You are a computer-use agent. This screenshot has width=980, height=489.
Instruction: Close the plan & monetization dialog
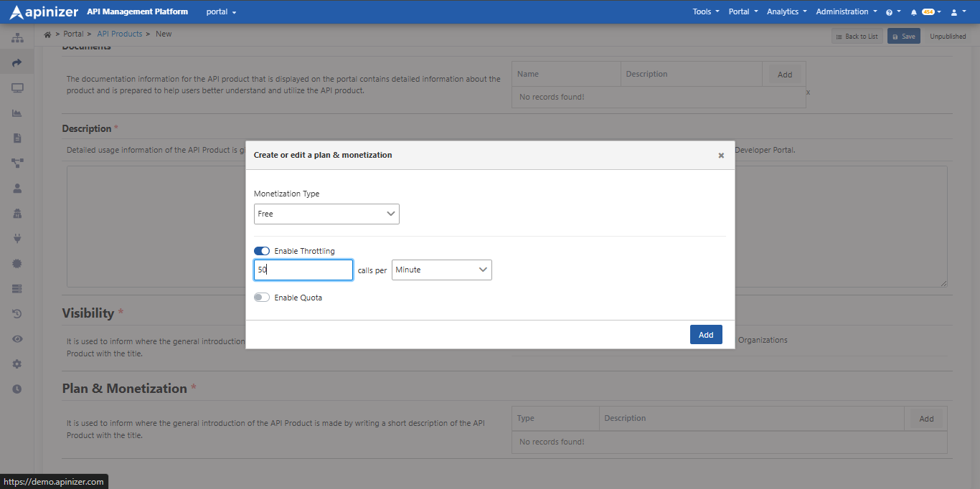(x=721, y=156)
